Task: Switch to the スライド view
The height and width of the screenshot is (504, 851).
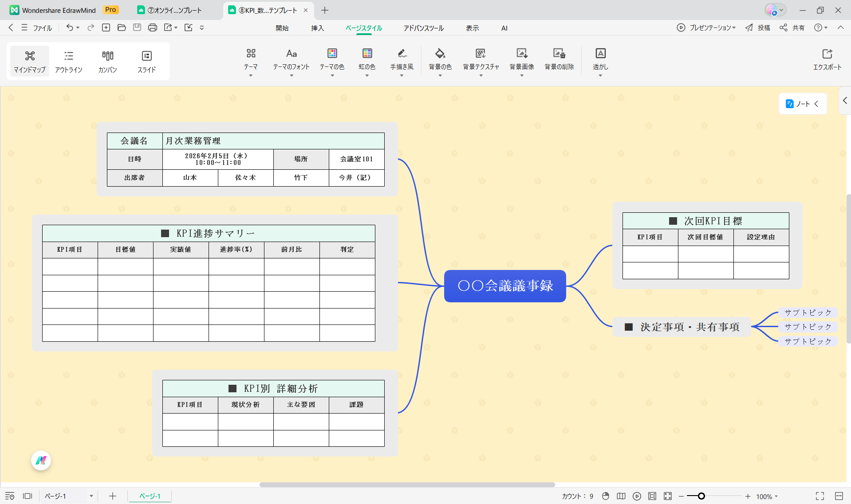Action: (146, 61)
